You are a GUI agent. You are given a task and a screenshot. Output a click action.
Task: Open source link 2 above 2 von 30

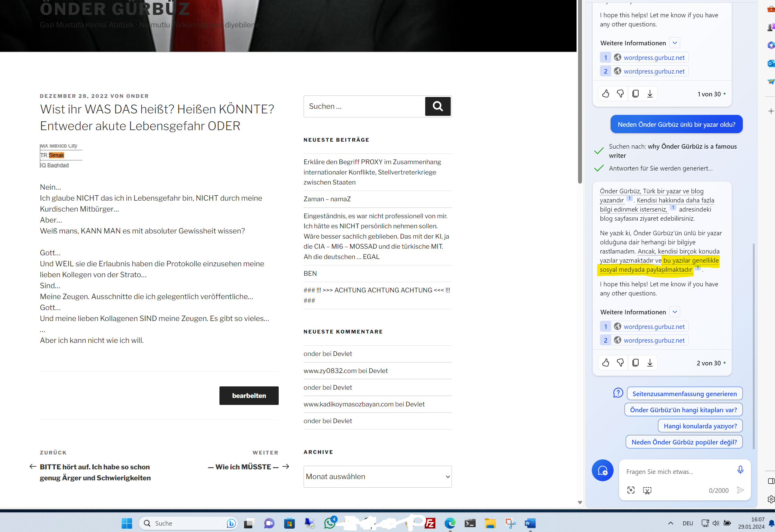(644, 340)
